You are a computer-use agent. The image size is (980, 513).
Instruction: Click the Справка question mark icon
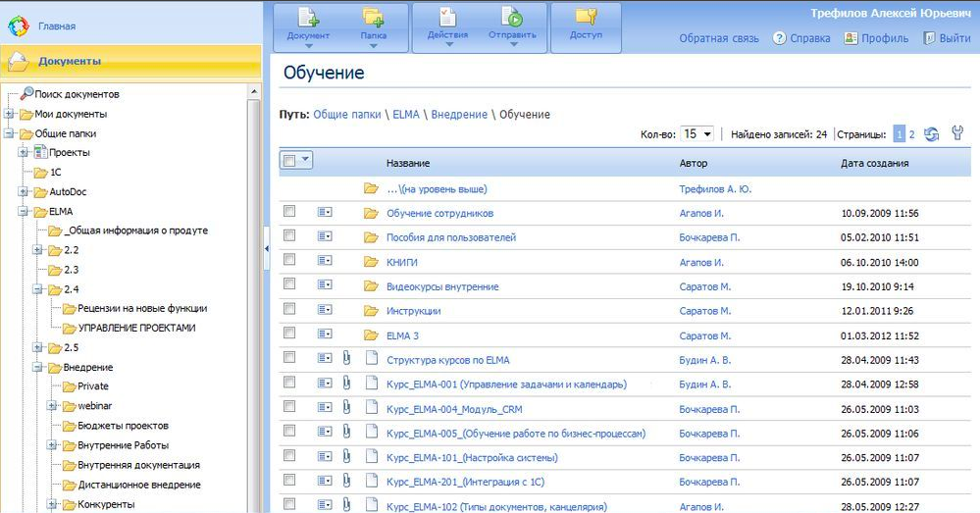(779, 38)
